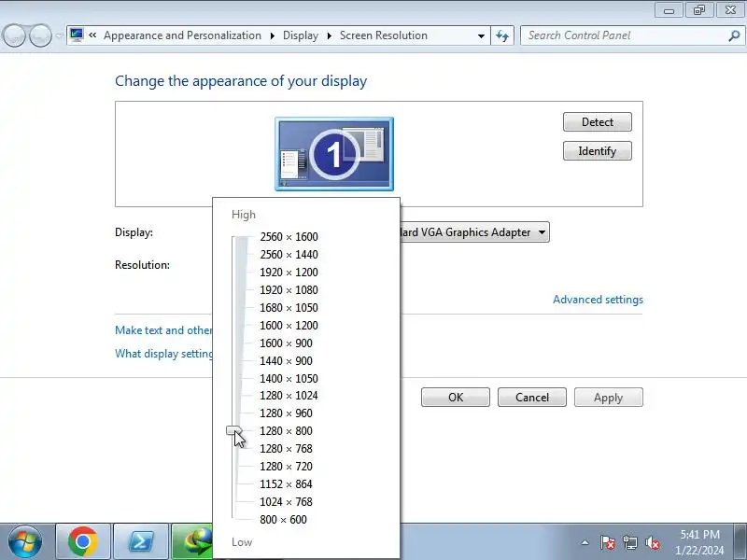
Task: Open the Display breadcrumb arrow menu
Action: coord(330,35)
